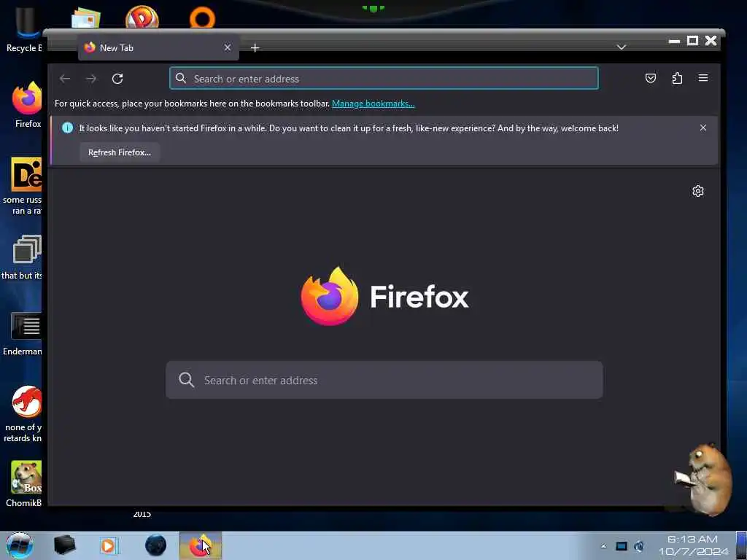Click the network monitor tray icon

[622, 546]
